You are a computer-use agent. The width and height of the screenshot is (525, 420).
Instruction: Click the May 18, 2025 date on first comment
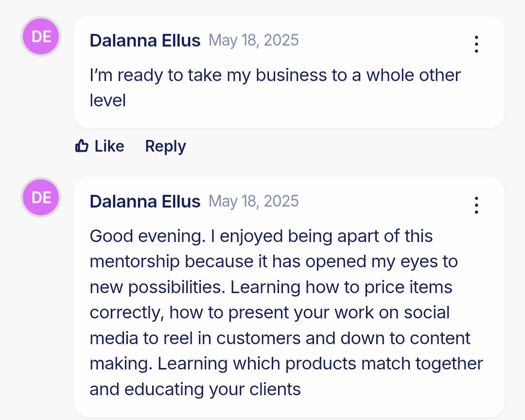tap(253, 40)
